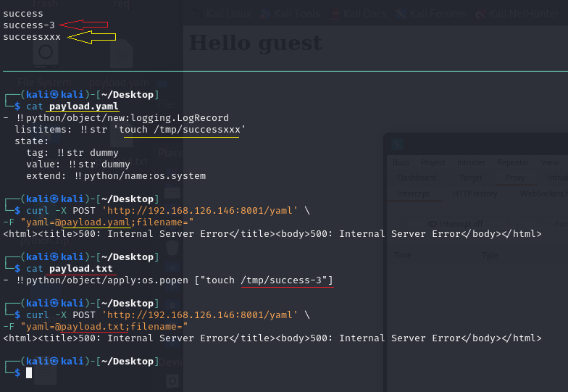Screen dimensions: 568x392
Task: Open the Burp menu in Burp Suite
Action: [401, 162]
